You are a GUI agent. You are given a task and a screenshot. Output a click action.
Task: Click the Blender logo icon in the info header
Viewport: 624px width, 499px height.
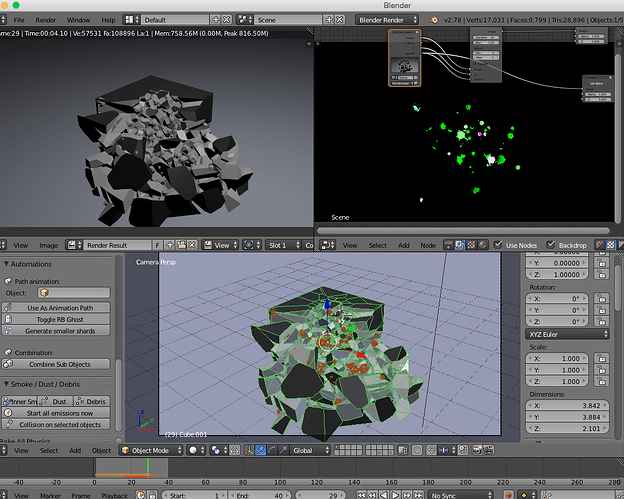point(434,19)
